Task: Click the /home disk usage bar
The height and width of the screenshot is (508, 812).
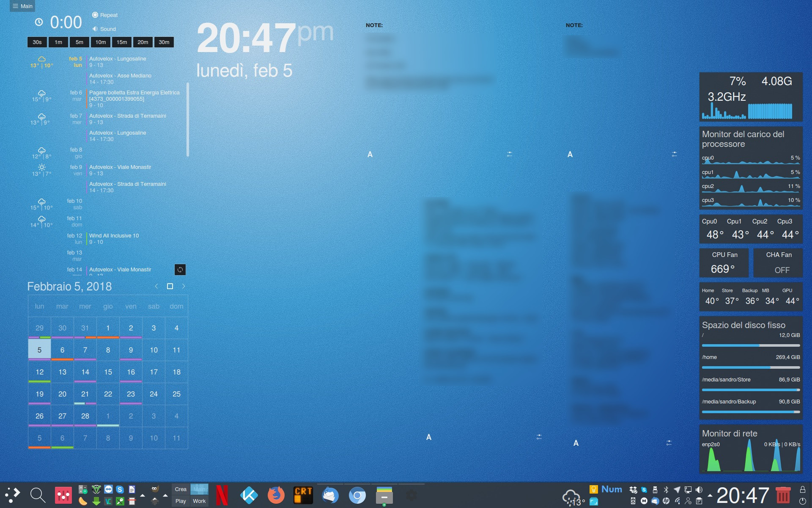Action: tap(751, 367)
